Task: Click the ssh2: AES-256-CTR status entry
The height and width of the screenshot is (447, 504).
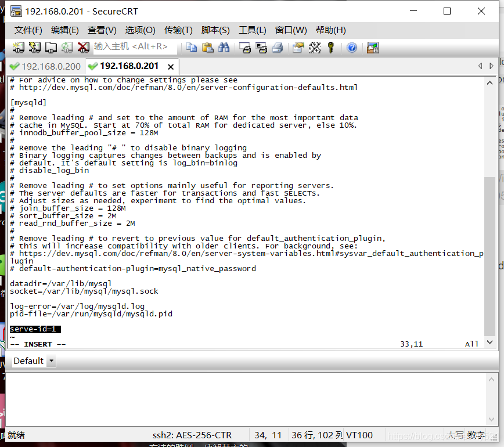Action: (x=192, y=435)
